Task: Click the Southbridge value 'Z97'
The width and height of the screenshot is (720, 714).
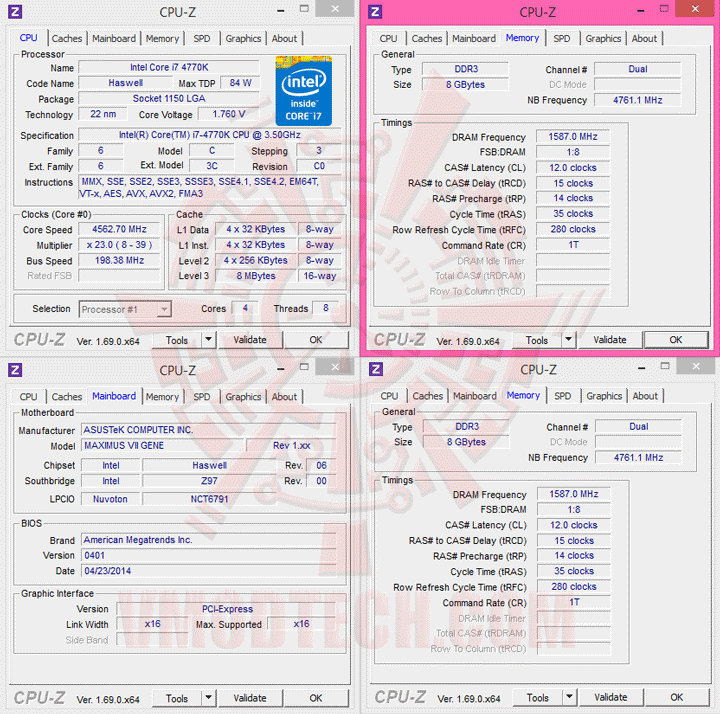Action: click(x=209, y=481)
